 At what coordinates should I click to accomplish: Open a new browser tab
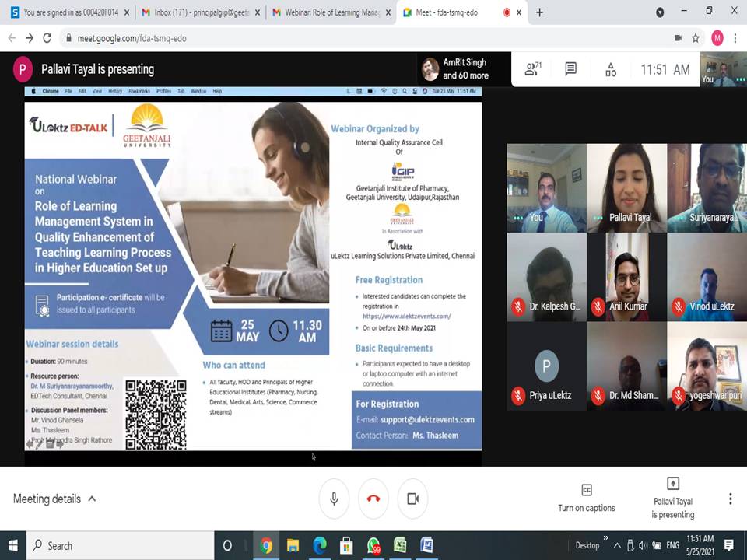pos(539,13)
